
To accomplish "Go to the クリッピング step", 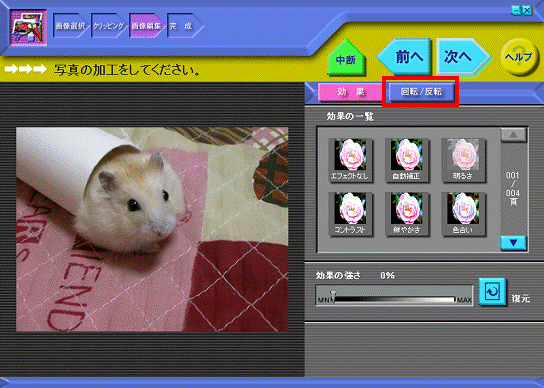I will (x=108, y=26).
